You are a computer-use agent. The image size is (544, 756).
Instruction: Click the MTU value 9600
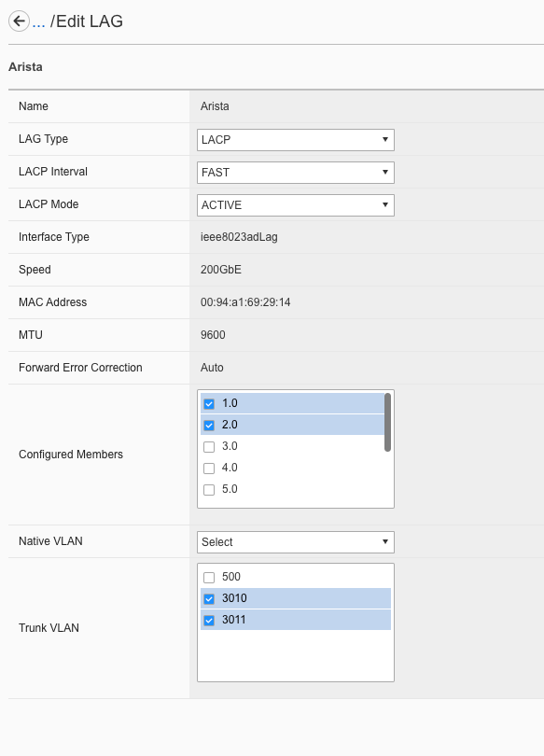(213, 335)
